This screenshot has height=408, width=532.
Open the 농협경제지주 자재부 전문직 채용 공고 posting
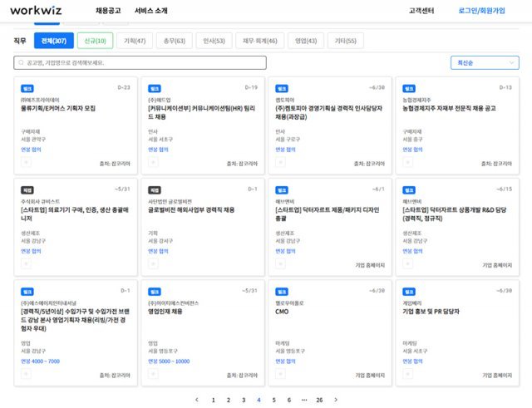pos(449,108)
